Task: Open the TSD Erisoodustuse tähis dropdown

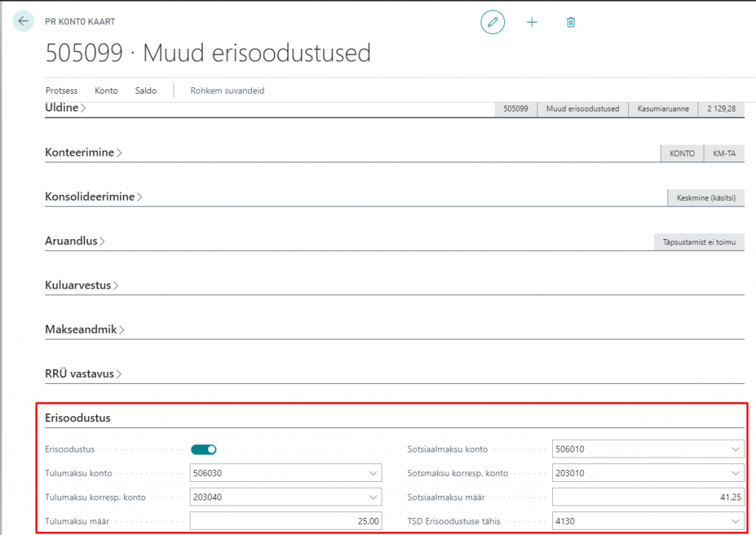Action: coord(735,521)
